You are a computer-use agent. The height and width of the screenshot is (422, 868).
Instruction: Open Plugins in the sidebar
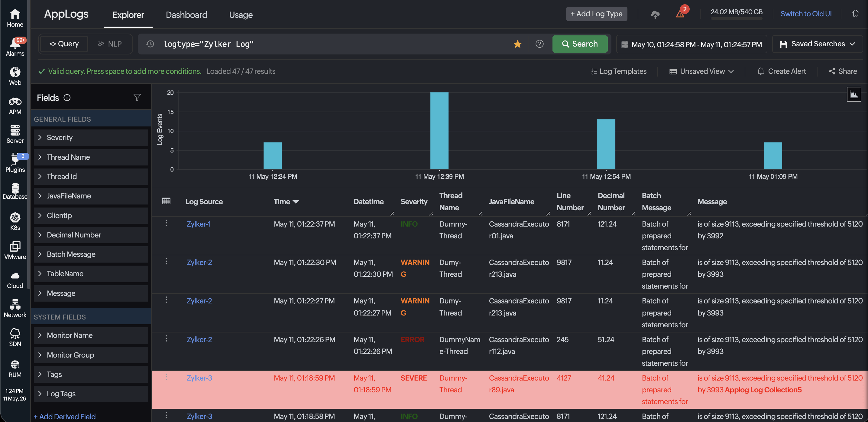[15, 163]
